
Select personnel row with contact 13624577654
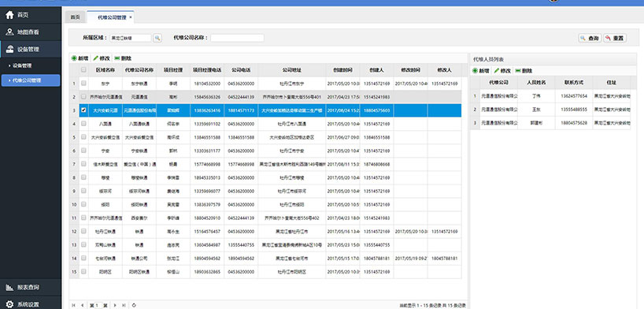[x=550, y=96]
